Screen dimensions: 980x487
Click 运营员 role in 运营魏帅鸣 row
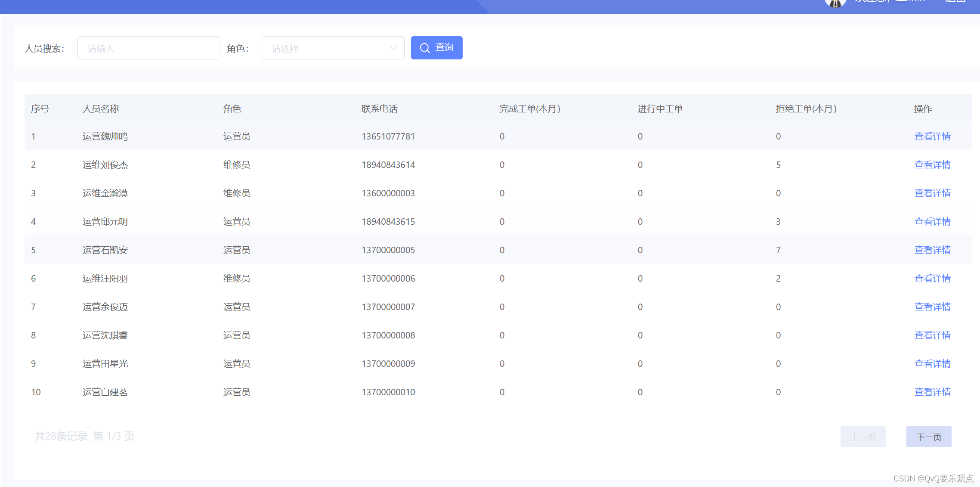tap(237, 136)
